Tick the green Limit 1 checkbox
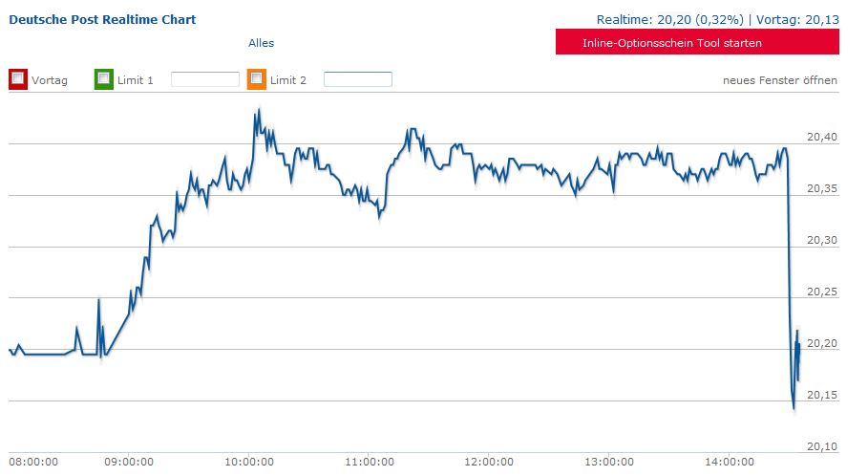This screenshot has width=868, height=476. pyautogui.click(x=104, y=79)
